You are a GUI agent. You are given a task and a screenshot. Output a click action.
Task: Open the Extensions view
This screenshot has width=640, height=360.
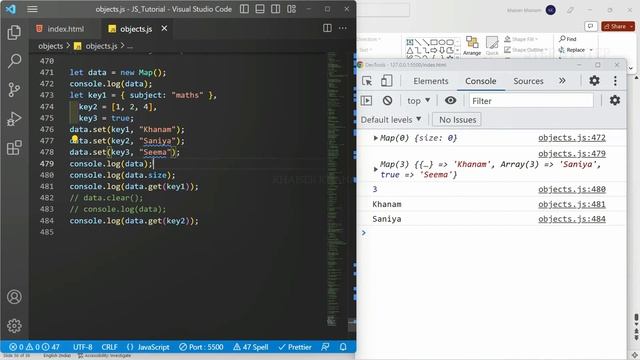[14, 148]
